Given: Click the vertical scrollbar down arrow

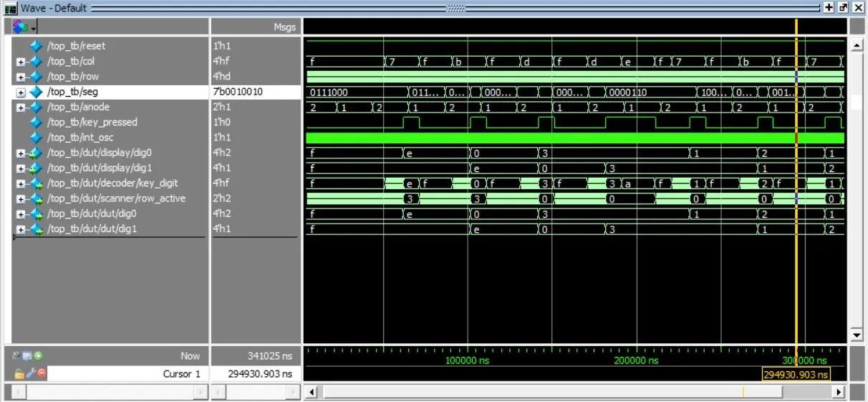Looking at the screenshot, I should click(857, 335).
